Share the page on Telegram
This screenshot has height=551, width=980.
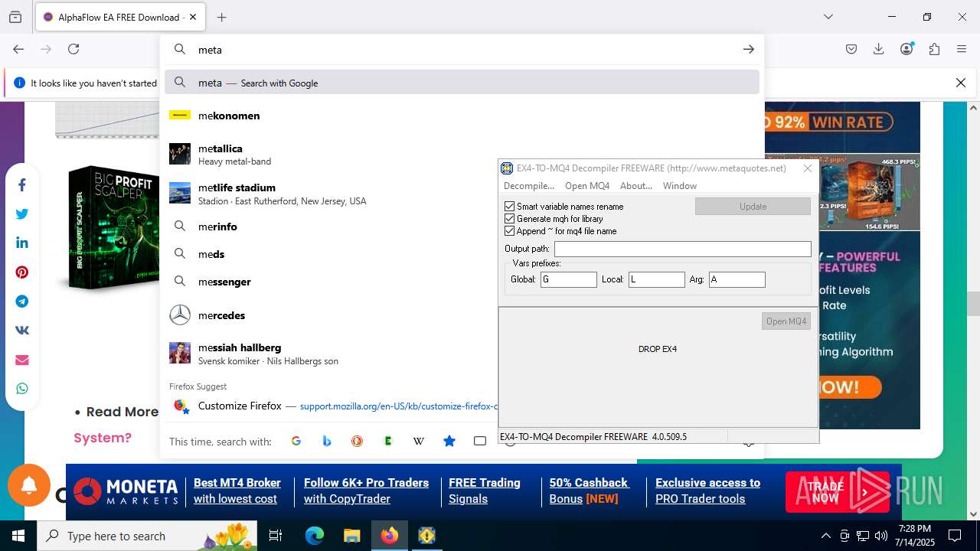coord(22,302)
